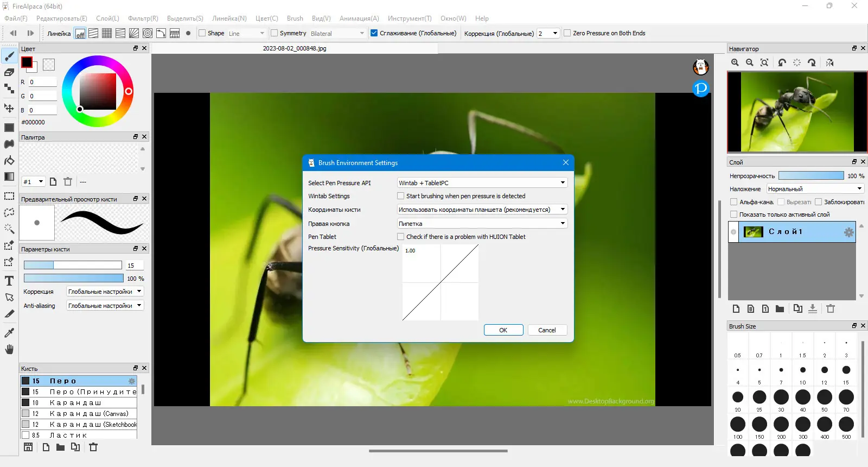Toggle visibility of Слой 1
The height and width of the screenshot is (467, 868).
point(733,232)
